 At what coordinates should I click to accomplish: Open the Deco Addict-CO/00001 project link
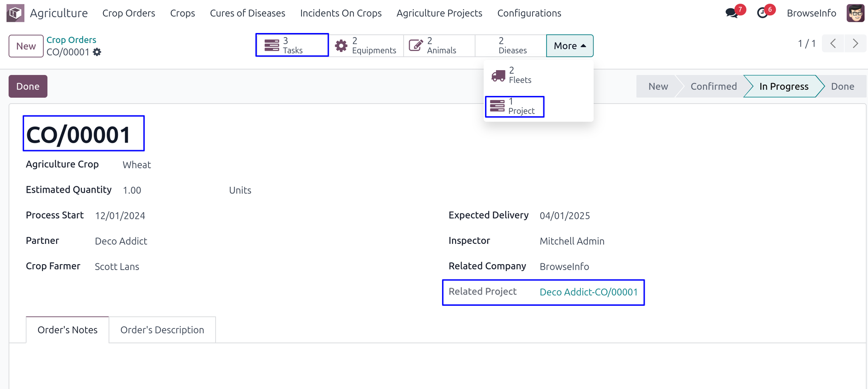[589, 292]
